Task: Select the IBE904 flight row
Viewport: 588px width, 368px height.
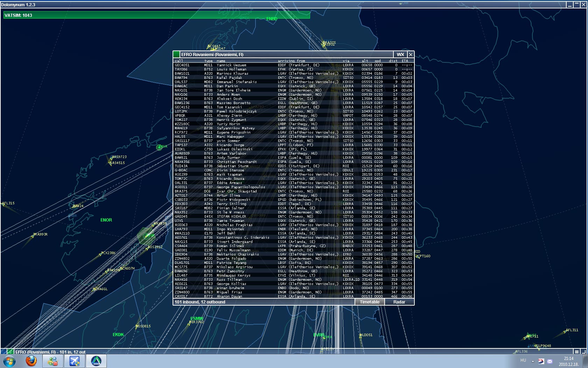Action: click(294, 254)
